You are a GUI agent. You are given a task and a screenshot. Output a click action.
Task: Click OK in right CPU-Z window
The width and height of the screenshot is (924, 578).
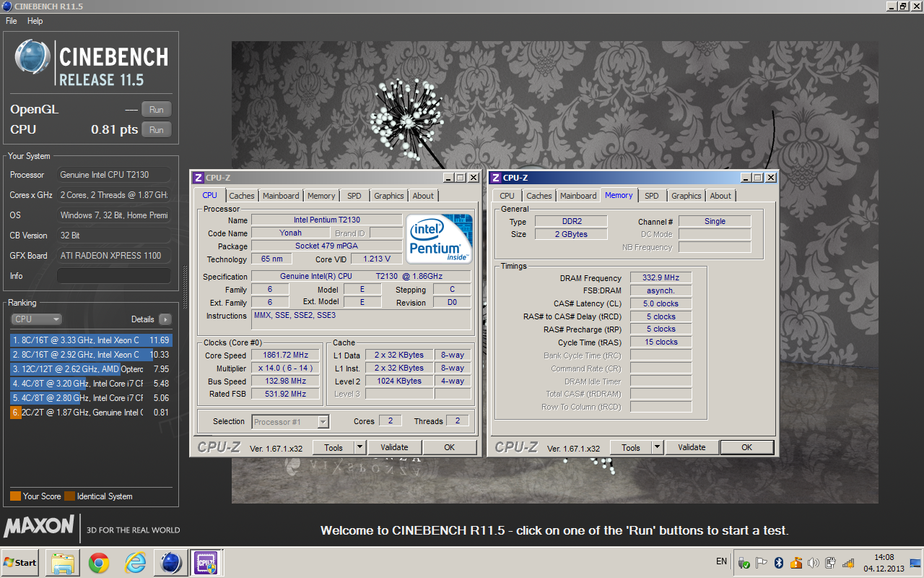click(x=747, y=447)
